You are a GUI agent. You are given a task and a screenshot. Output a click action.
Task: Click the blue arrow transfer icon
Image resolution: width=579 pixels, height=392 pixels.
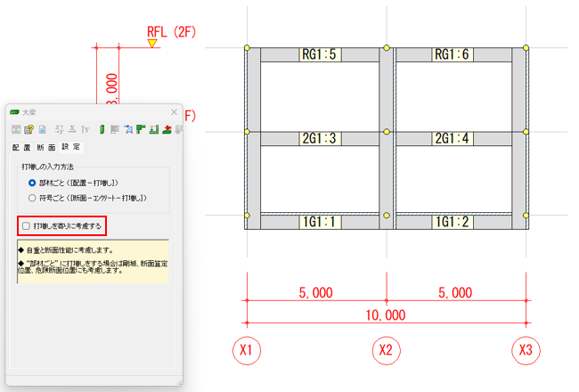point(128,129)
